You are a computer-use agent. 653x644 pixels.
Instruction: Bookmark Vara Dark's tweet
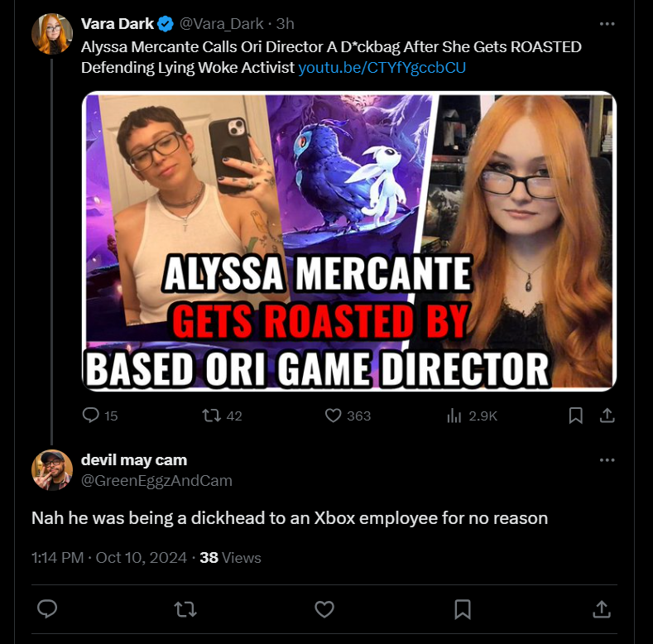[x=575, y=416]
